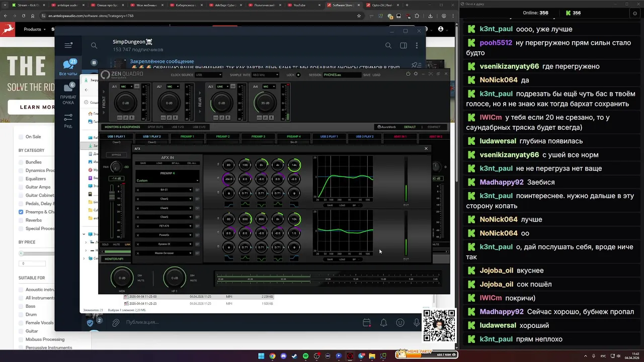This screenshot has width=644, height=362.
Task: Select low-shelf filter shape in lower EQ
Action: (x=229, y=258)
